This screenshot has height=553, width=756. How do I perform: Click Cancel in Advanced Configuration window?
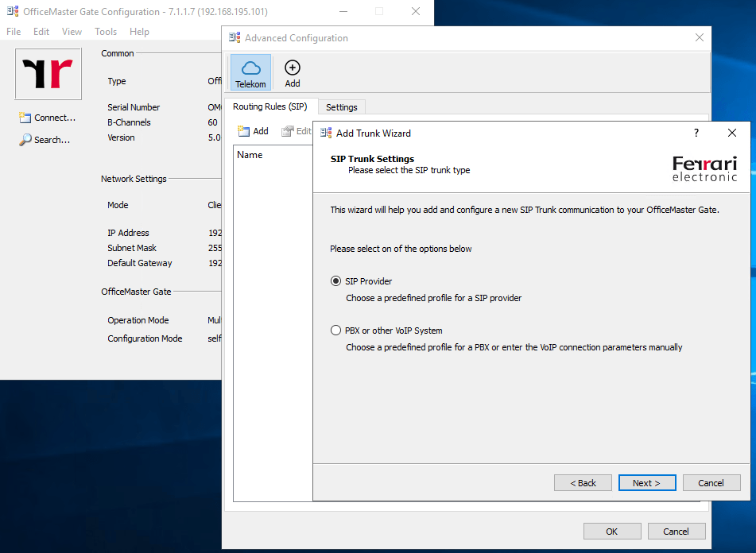677,532
